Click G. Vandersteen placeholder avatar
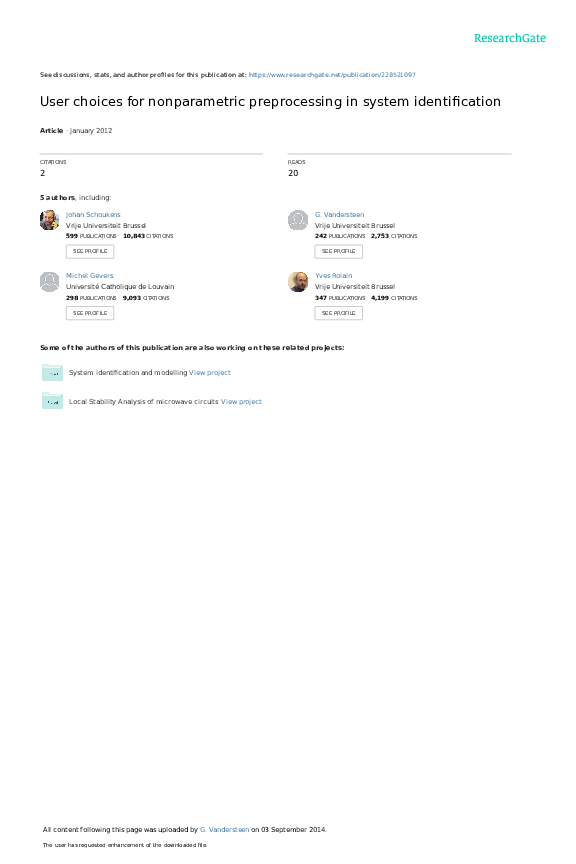This screenshot has width=576, height=864. tap(298, 220)
